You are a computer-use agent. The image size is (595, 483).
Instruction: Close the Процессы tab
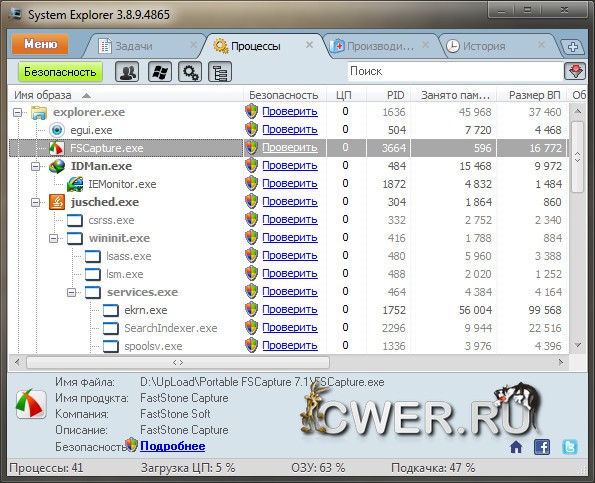[309, 45]
